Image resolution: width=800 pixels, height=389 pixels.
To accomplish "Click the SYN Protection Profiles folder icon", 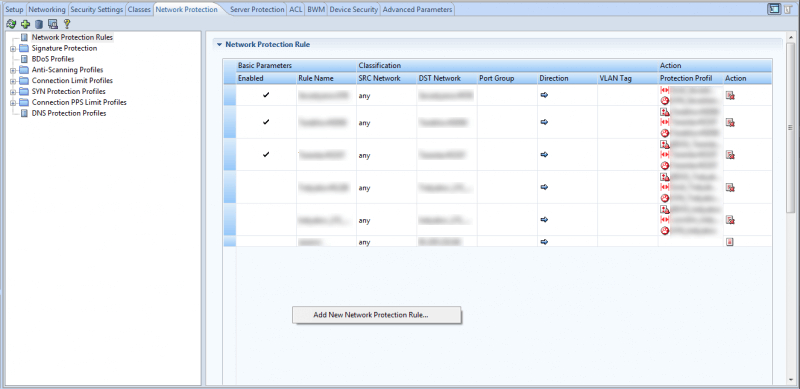I will coord(24,91).
